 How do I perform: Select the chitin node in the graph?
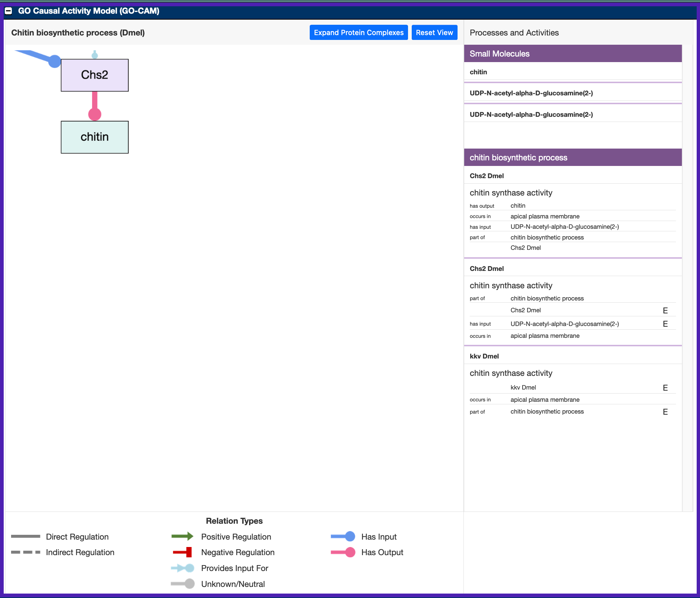point(95,137)
